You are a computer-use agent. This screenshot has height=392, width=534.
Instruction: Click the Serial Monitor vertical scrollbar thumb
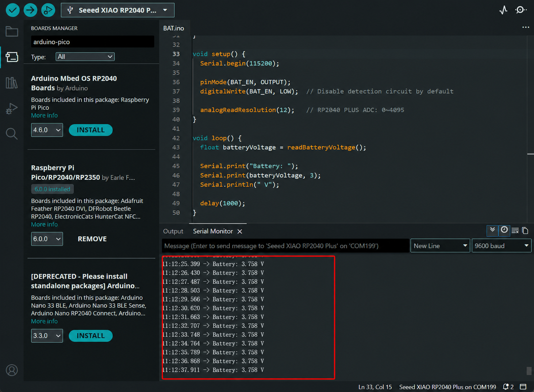point(529,371)
